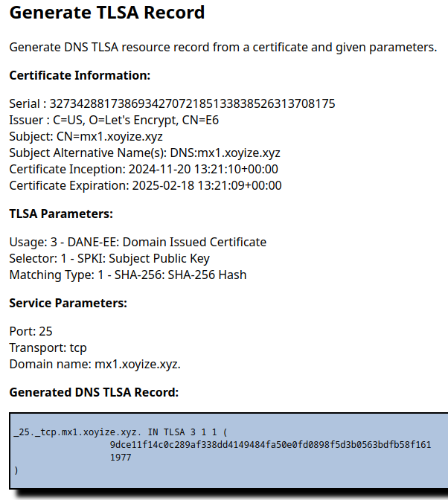
Task: Click the "Domain name: mx1.xoyize.xyz." line
Action: (x=95, y=364)
